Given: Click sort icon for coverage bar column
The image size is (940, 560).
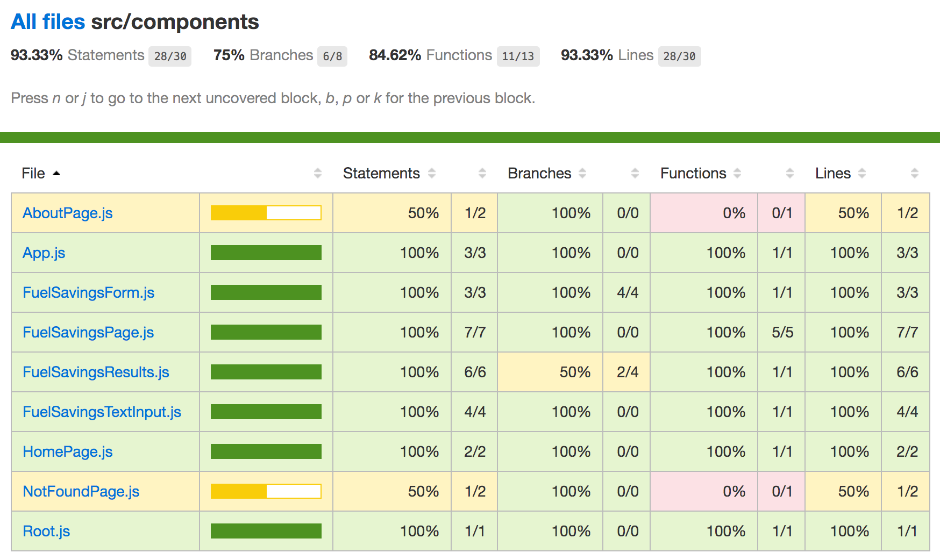Looking at the screenshot, I should (318, 173).
